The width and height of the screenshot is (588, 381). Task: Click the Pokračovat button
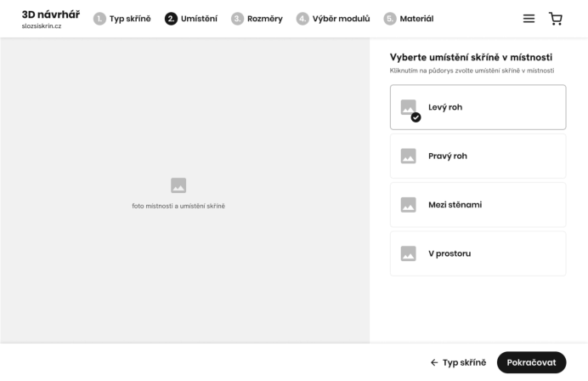coord(531,362)
